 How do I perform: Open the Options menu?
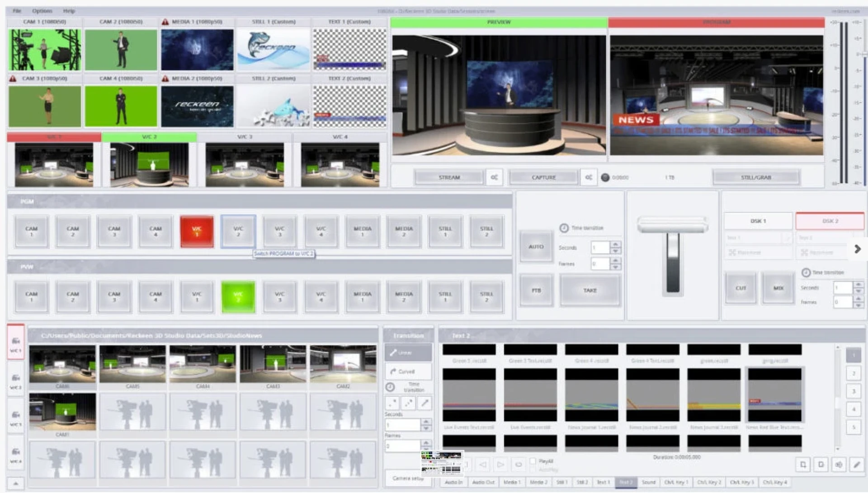(x=42, y=10)
